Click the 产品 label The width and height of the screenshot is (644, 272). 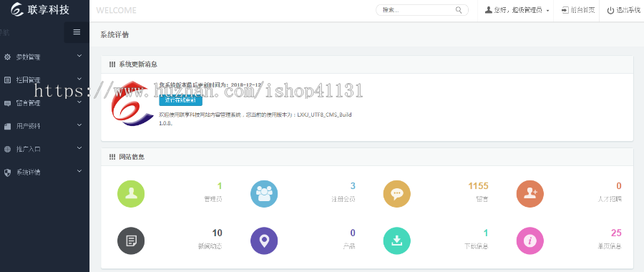coord(349,246)
